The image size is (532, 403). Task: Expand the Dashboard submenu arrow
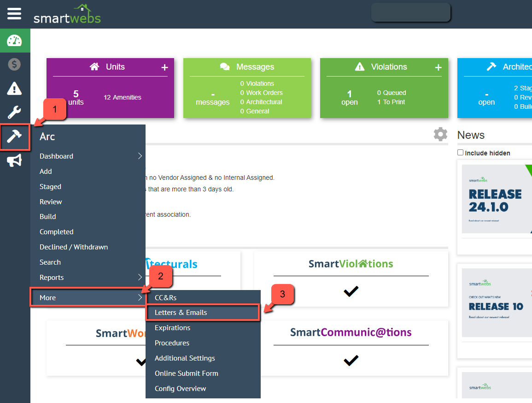tap(140, 156)
